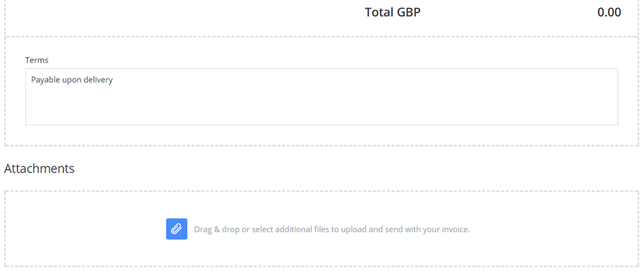Click the blue paperclip attachment icon
This screenshot has height=275, width=644.
point(176,229)
